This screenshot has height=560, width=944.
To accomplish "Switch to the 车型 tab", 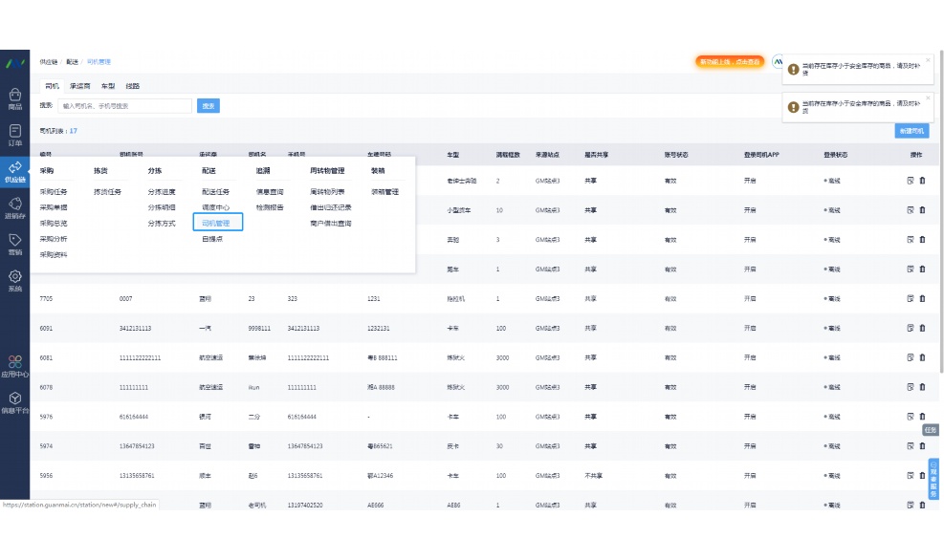I will (108, 86).
